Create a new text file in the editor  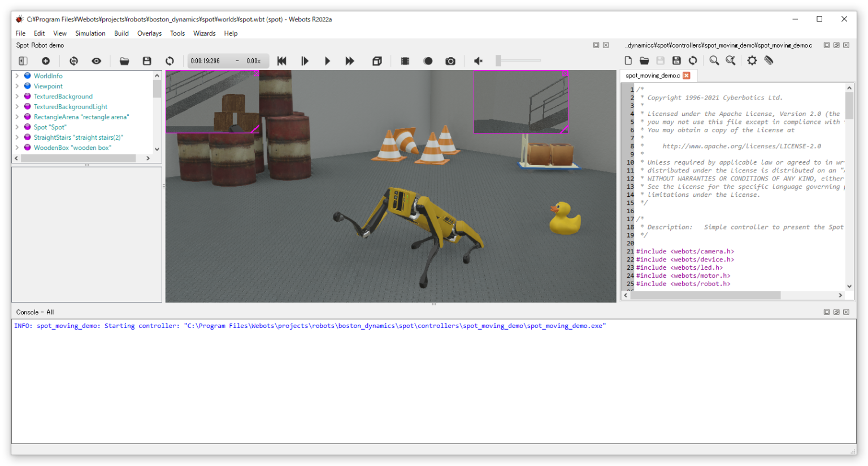(x=628, y=61)
